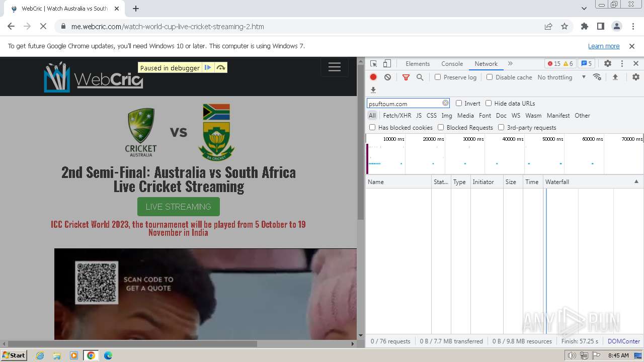The image size is (644, 362).
Task: Filter requests by WS
Action: click(516, 115)
